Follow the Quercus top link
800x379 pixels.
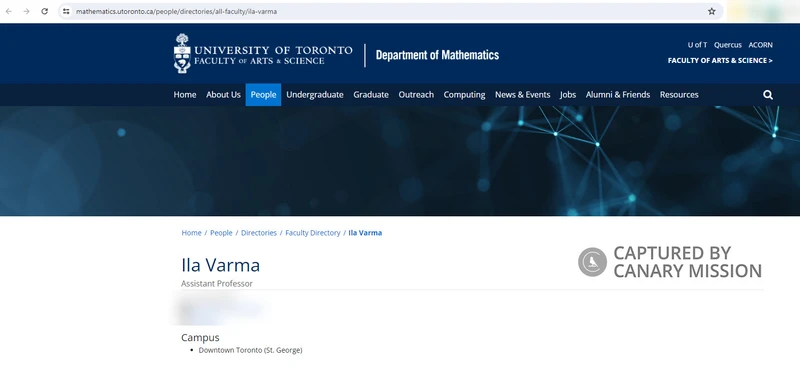(728, 45)
